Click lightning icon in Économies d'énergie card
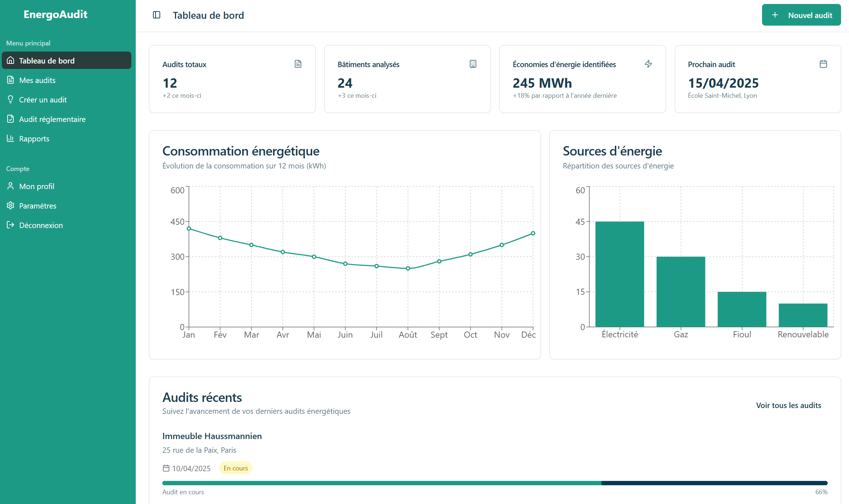849x504 pixels. pyautogui.click(x=648, y=64)
